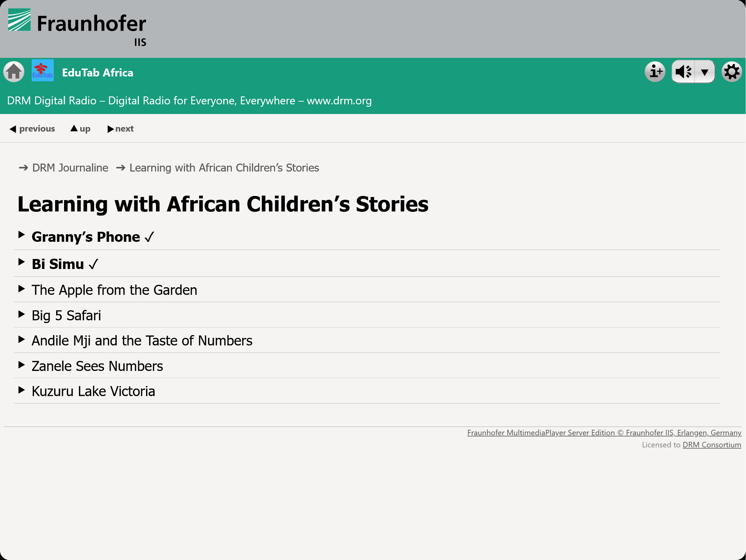Open Andile Mji and the Taste of Numbers

coord(142,341)
